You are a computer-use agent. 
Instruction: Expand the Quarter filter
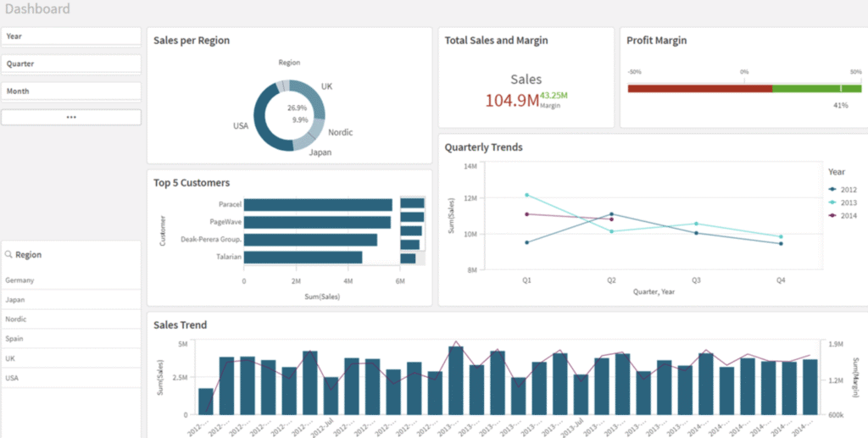point(71,64)
